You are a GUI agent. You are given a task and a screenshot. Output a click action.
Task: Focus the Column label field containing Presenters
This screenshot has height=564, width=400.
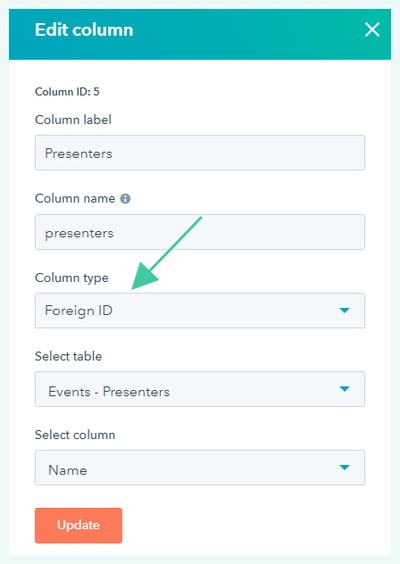coord(200,153)
